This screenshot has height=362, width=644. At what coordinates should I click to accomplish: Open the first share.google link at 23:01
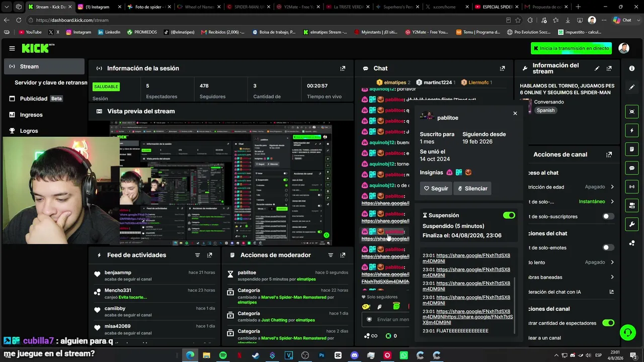point(466,258)
